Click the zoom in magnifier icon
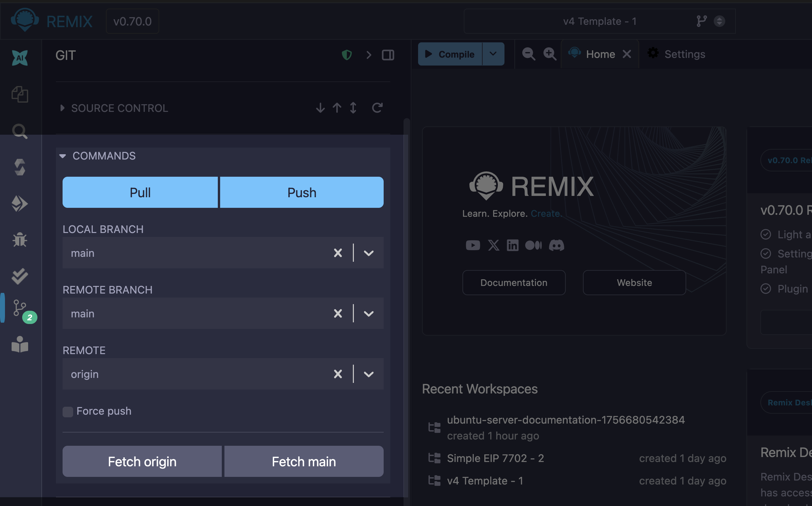The height and width of the screenshot is (506, 812). pos(549,54)
